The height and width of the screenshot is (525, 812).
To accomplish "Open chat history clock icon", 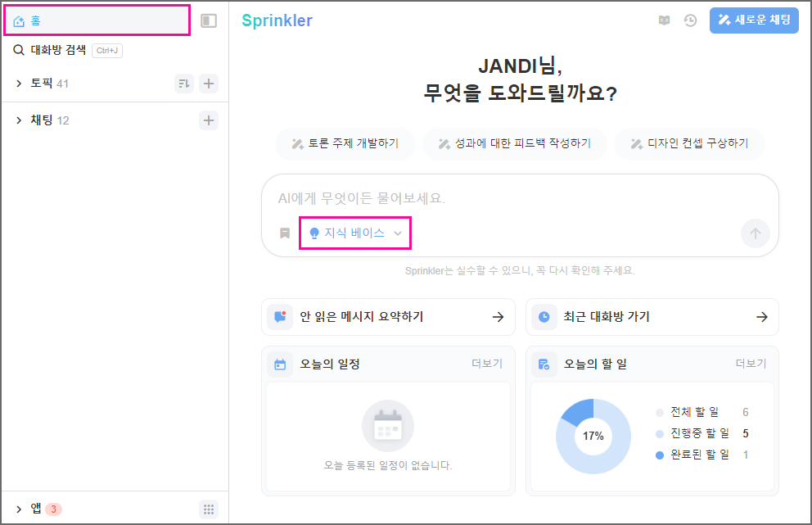I will (x=690, y=21).
